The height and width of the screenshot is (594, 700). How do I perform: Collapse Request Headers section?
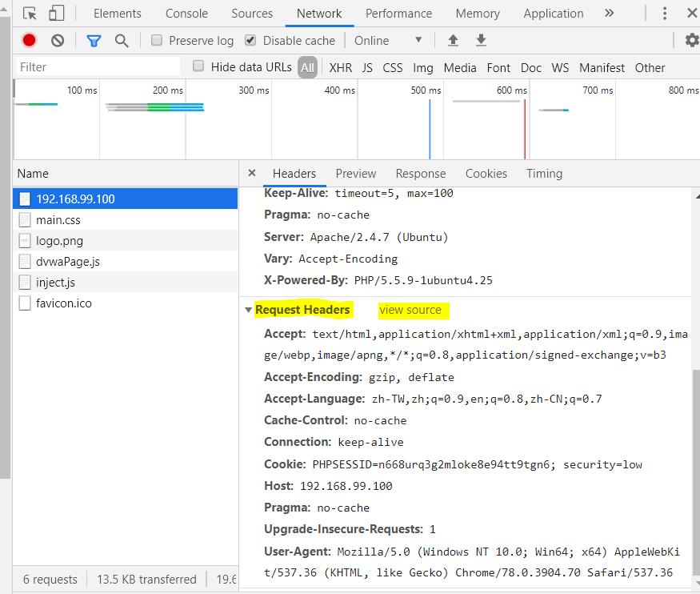pyautogui.click(x=248, y=310)
